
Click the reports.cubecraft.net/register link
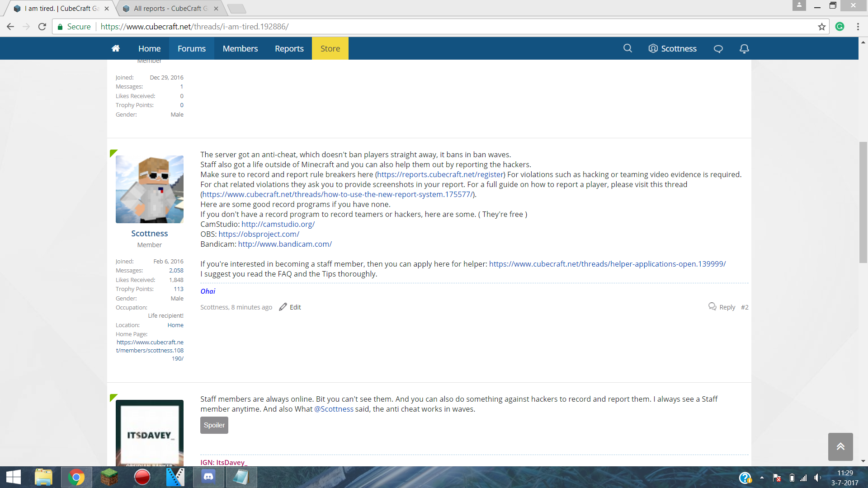tap(440, 174)
